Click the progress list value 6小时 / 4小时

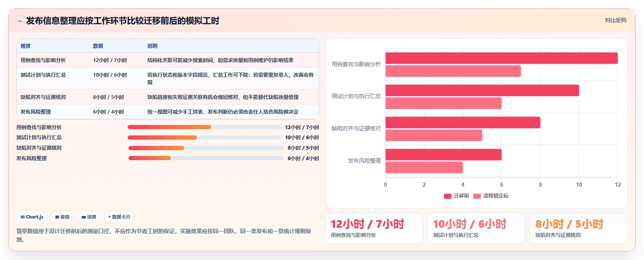(x=303, y=159)
